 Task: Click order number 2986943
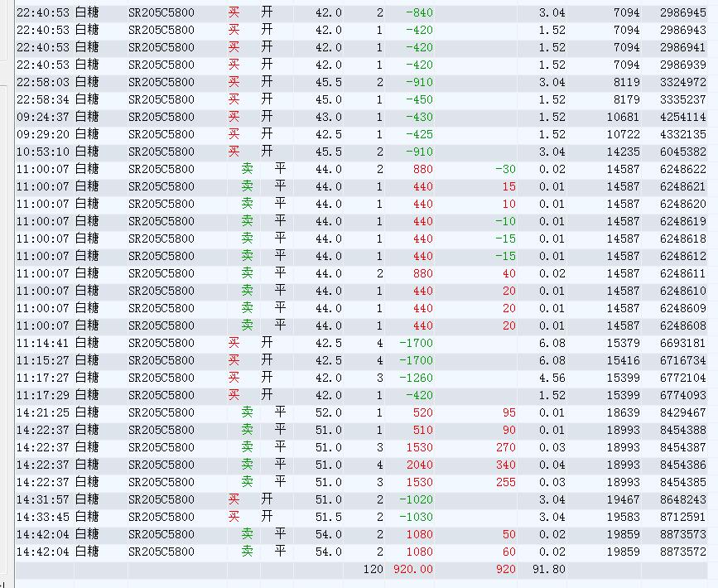tap(682, 30)
